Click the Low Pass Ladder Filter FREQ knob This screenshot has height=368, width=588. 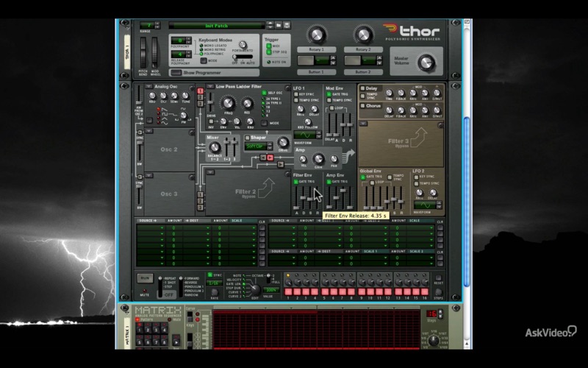[228, 103]
